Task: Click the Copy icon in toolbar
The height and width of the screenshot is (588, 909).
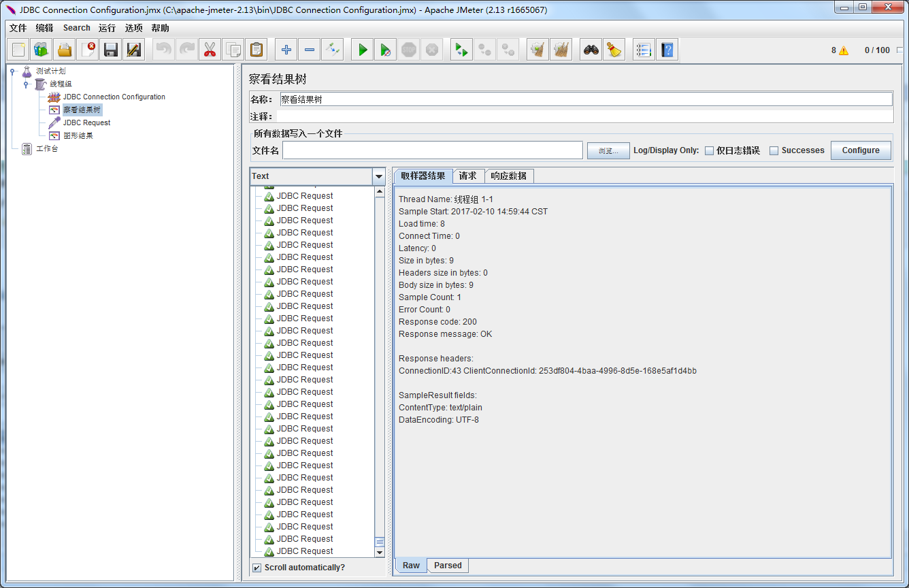Action: pyautogui.click(x=233, y=50)
